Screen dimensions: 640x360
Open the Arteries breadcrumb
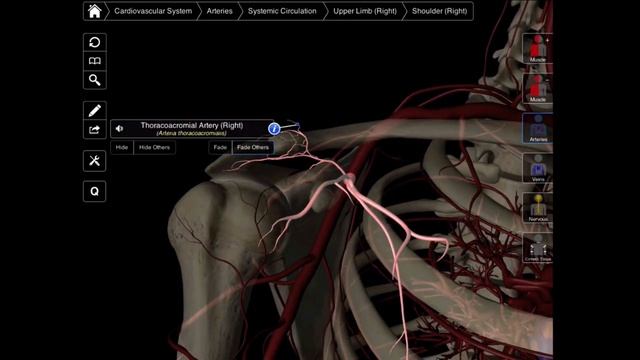[219, 11]
